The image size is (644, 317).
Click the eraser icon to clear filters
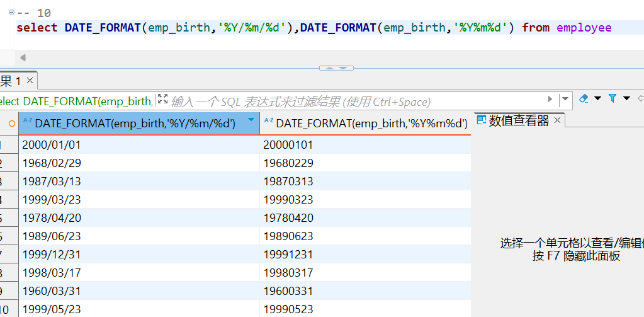584,98
